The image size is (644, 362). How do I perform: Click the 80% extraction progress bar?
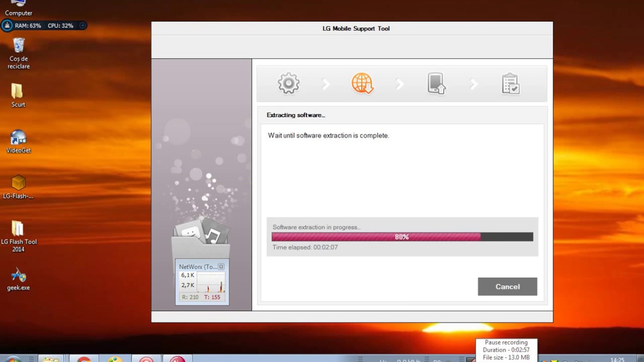pyautogui.click(x=402, y=237)
